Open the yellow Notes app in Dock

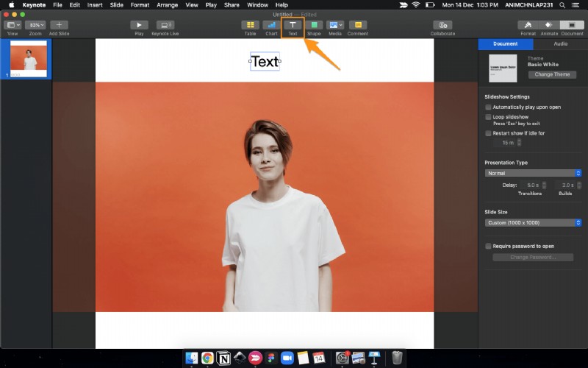coord(303,358)
